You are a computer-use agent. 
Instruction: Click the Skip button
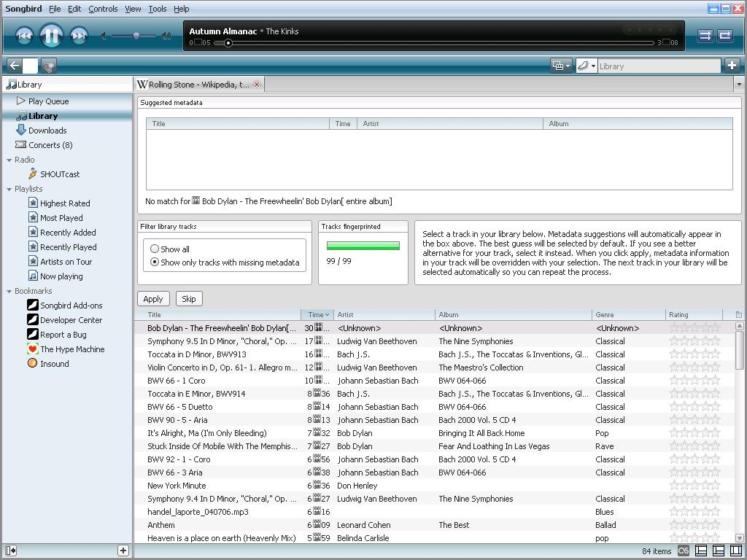coord(189,298)
